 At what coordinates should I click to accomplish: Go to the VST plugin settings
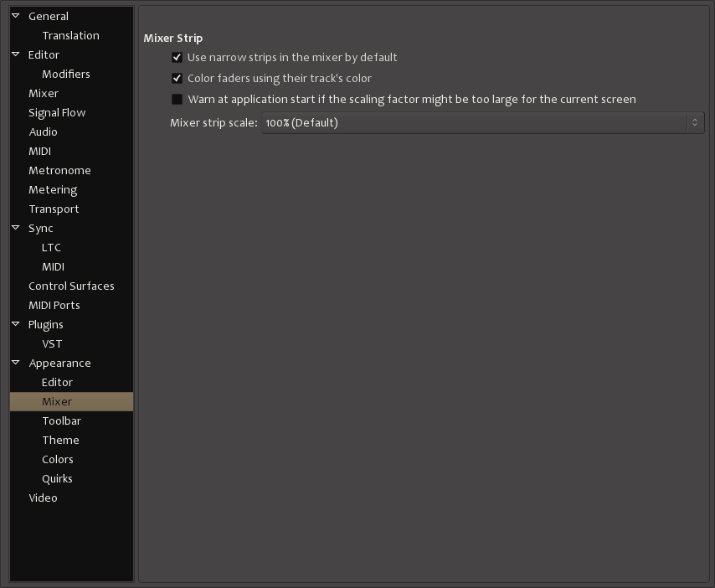pos(52,343)
